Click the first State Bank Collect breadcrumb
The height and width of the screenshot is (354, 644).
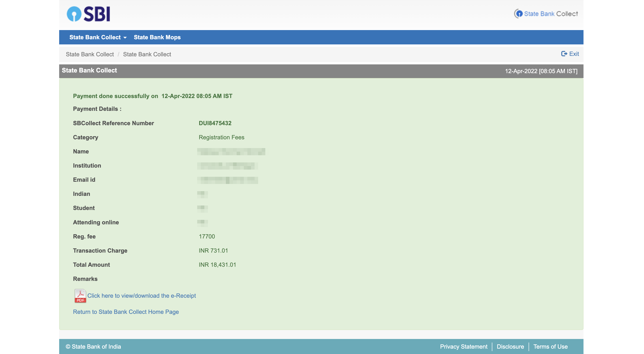90,54
